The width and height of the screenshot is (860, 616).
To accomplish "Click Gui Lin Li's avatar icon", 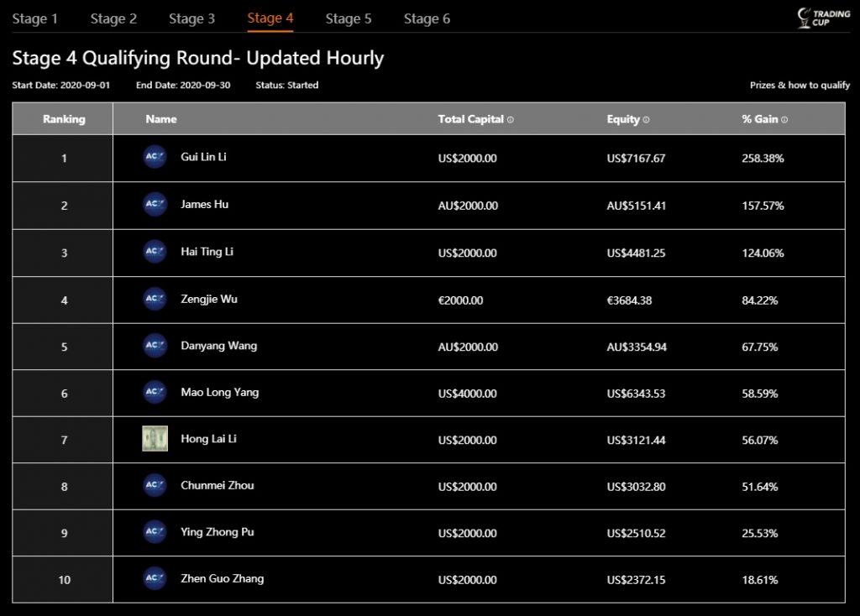I will (155, 158).
